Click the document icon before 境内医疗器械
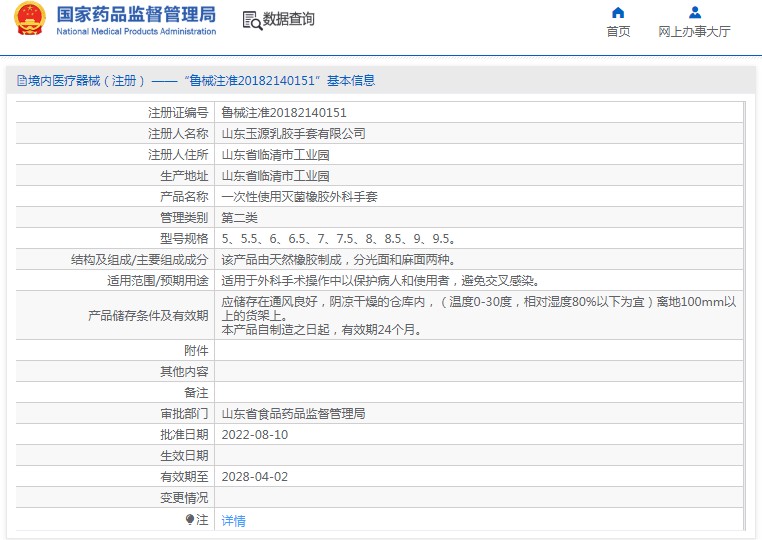Screen dimensions: 762x540 pos(22,80)
